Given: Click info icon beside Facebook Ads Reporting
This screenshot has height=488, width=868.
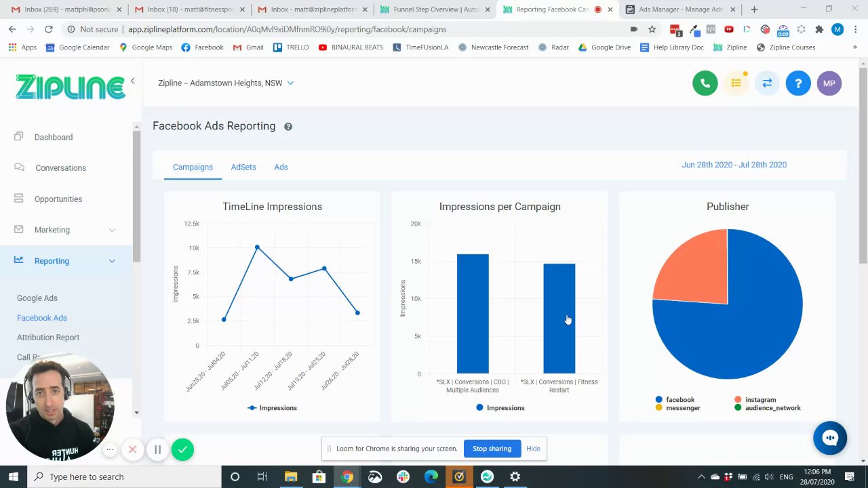Looking at the screenshot, I should [288, 127].
